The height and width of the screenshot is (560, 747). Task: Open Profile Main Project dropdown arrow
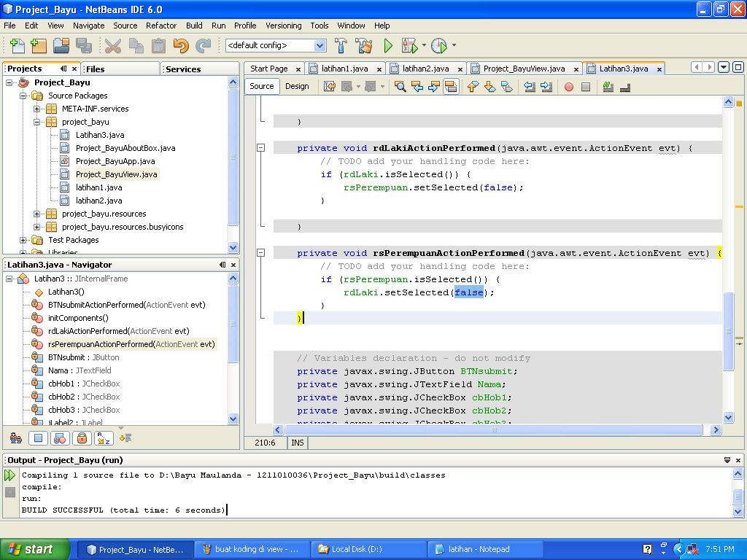[454, 45]
